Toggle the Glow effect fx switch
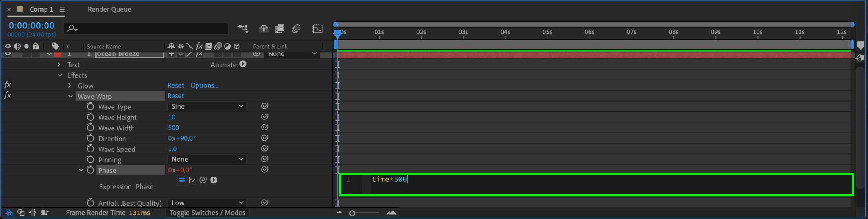868x219 pixels. click(8, 85)
